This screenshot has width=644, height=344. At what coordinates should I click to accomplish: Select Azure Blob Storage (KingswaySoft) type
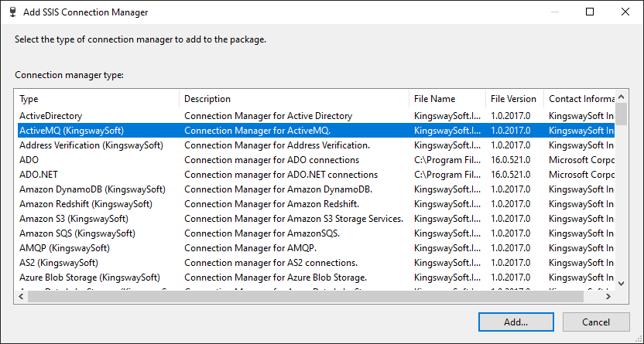coord(90,278)
